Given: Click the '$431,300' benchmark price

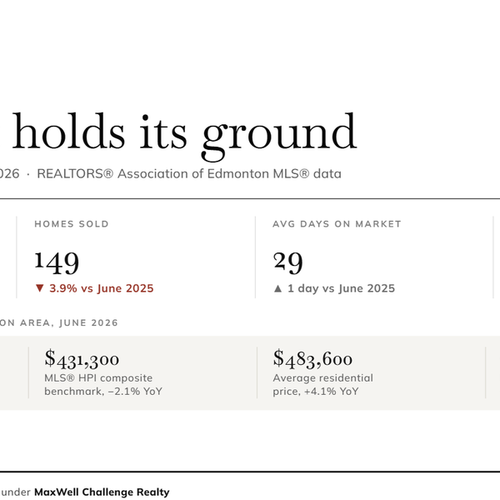Looking at the screenshot, I should click(82, 359).
